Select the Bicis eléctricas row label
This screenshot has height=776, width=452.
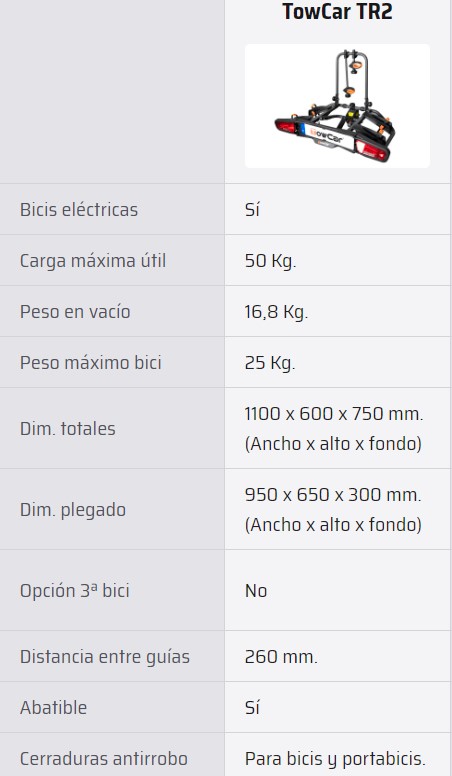(79, 209)
